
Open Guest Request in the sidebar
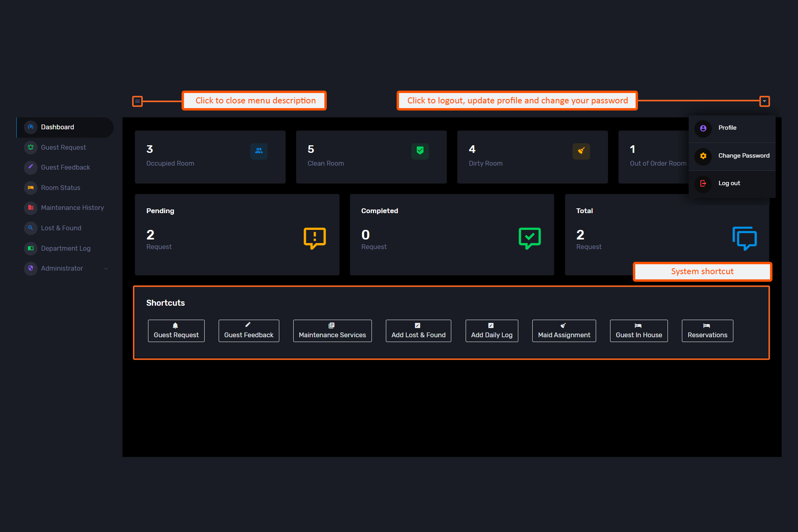(x=63, y=147)
